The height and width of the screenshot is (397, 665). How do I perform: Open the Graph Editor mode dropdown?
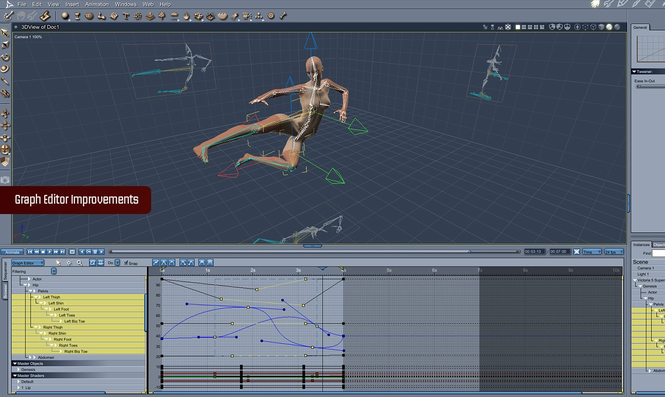[28, 263]
